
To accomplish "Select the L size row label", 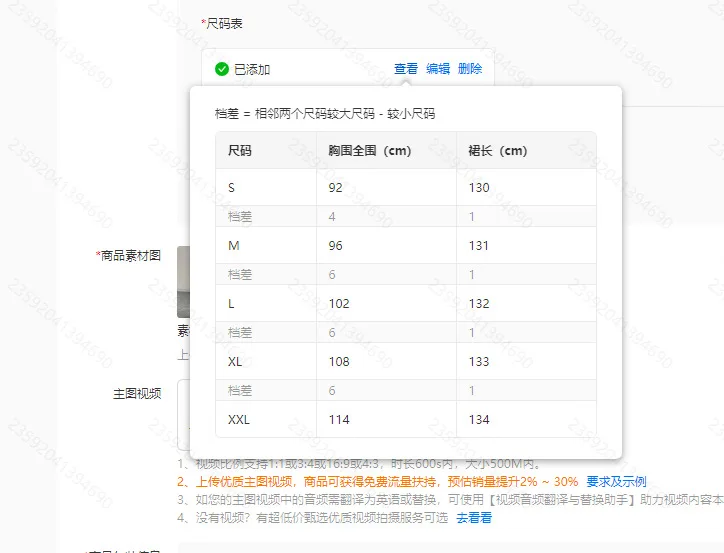I will [x=231, y=304].
